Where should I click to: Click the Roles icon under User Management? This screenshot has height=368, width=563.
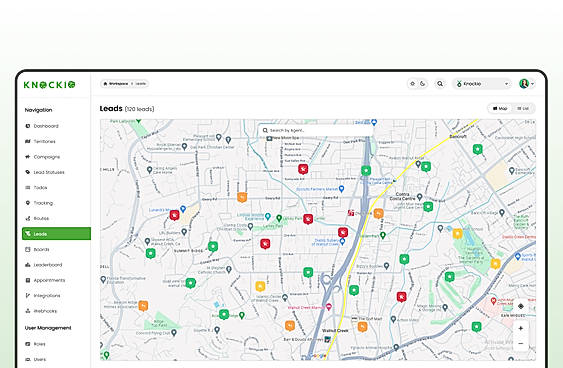(x=28, y=344)
